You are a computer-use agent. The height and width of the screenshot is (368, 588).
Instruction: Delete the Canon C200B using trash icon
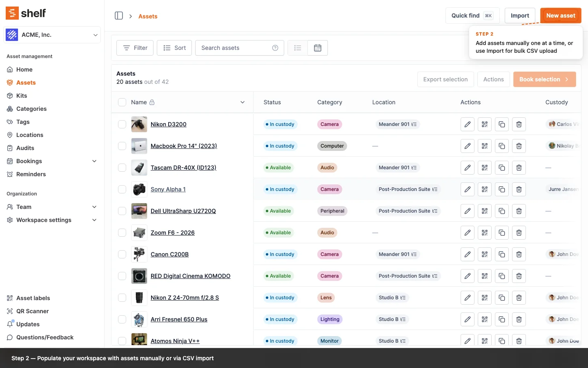pyautogui.click(x=519, y=254)
